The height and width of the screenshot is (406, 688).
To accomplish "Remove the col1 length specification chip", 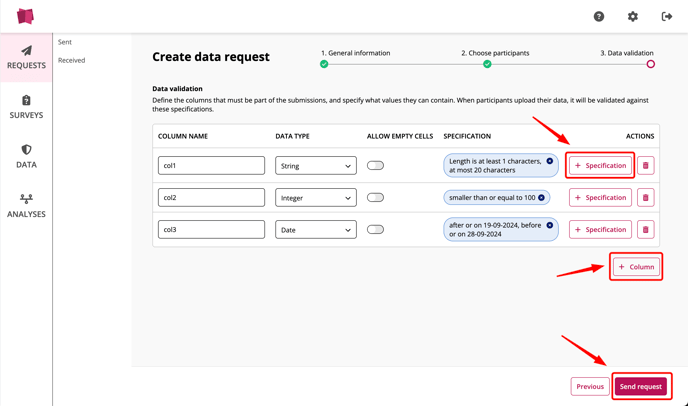I will point(549,161).
